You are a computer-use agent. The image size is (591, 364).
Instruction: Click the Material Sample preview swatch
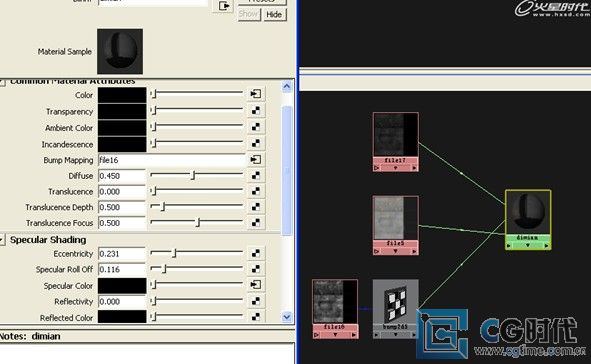[120, 51]
